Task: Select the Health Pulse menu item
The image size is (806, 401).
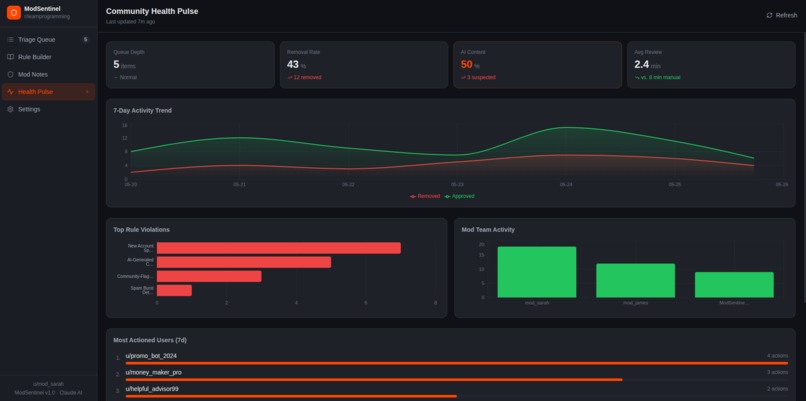Action: tap(48, 92)
